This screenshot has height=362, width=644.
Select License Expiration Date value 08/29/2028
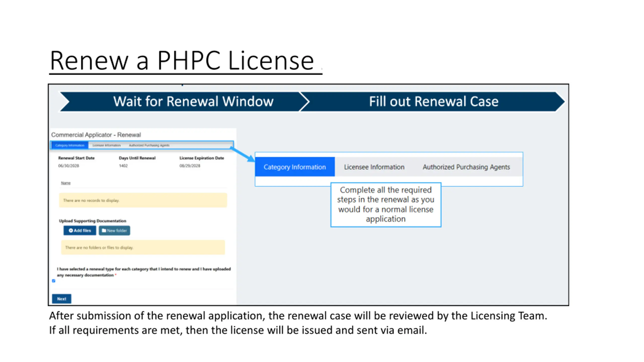(x=190, y=166)
